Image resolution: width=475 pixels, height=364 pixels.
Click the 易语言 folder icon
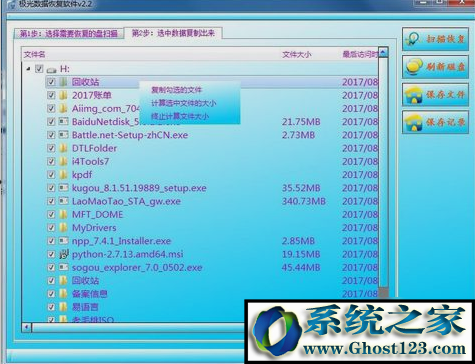point(63,307)
